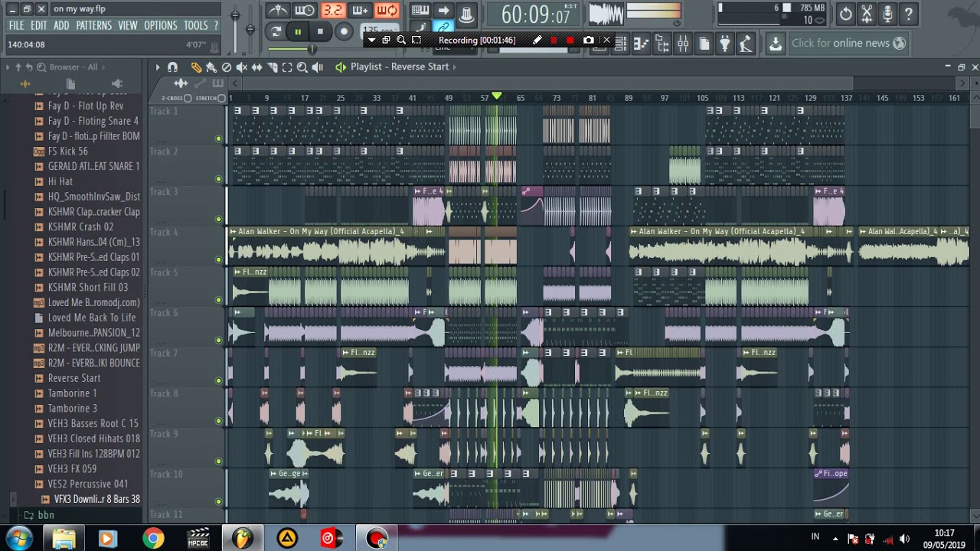This screenshot has height=551, width=980.
Task: Select KSHMR Crash 02 in browser
Action: pyautogui.click(x=80, y=227)
